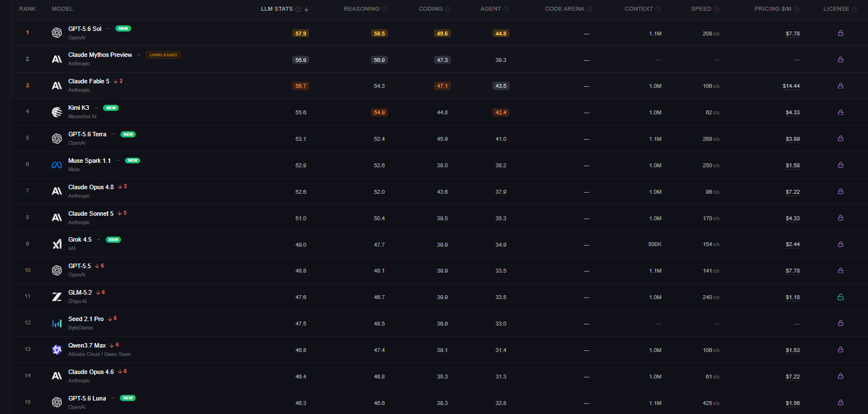Sort the table by LLM STATS column

tap(277, 9)
